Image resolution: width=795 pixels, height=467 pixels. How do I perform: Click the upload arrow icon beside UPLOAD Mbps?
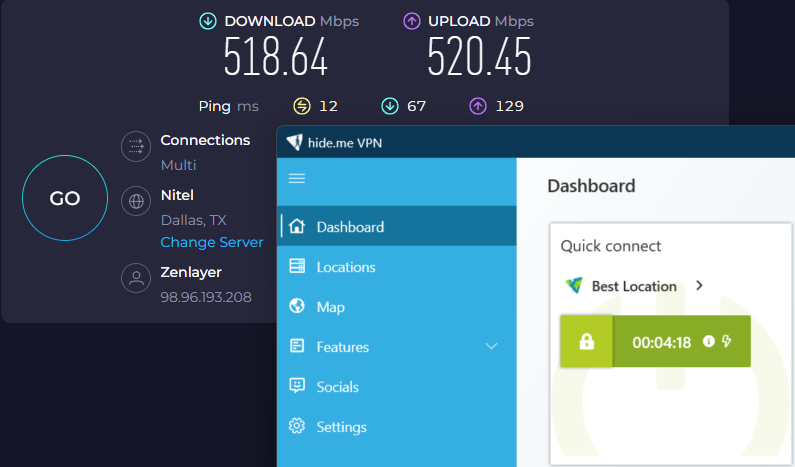412,21
